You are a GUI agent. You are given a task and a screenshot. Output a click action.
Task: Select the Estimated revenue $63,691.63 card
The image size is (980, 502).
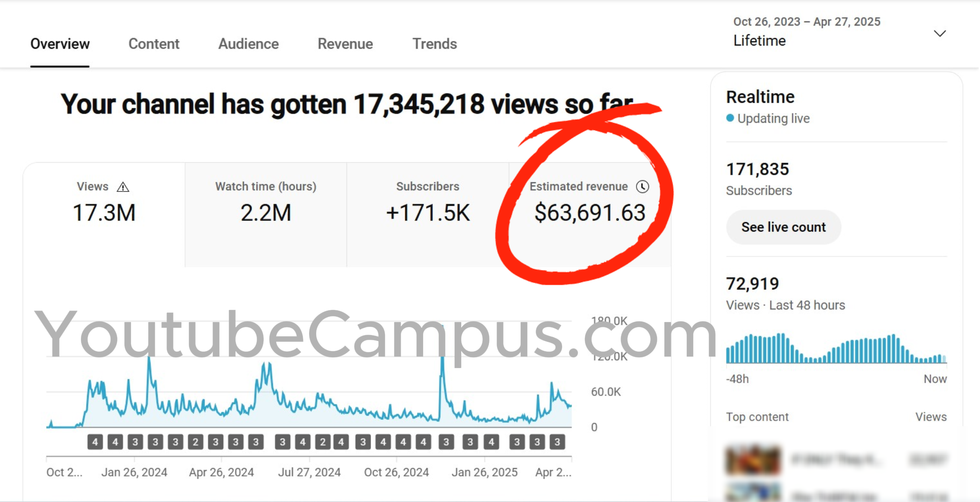589,215
